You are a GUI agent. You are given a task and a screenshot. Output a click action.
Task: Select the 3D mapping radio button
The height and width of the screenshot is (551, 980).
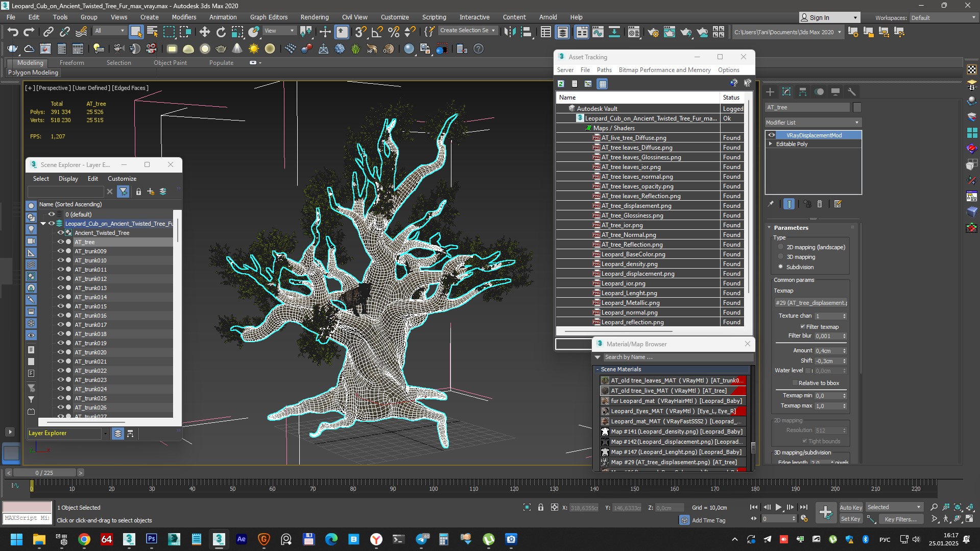[x=780, y=256]
